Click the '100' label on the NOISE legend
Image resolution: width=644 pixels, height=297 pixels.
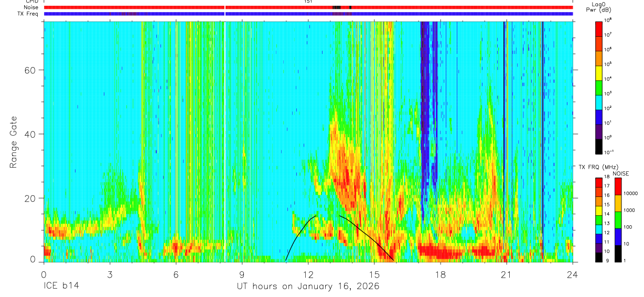tap(628, 227)
